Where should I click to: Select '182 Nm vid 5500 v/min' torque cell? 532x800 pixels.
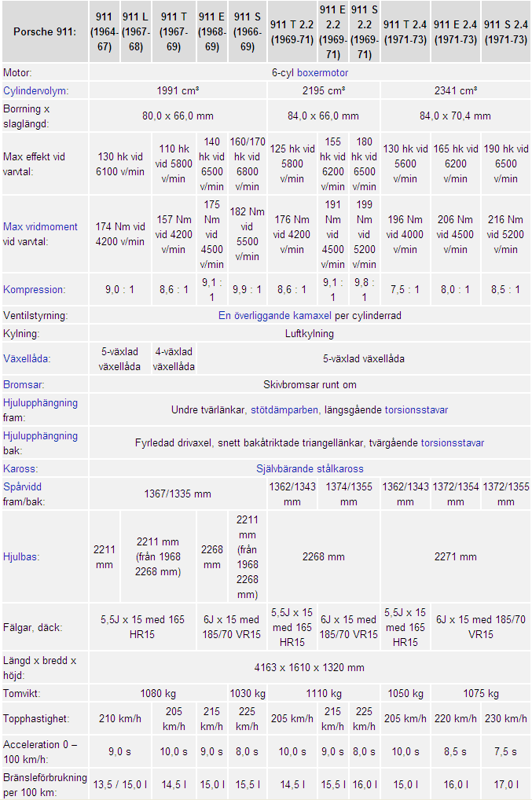pos(248,234)
